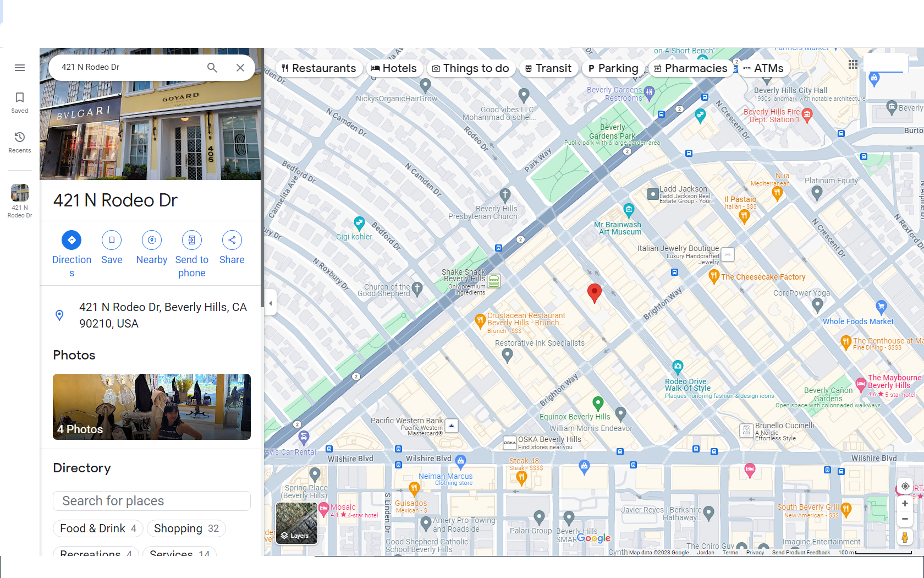Viewport: 924px width, 578px height.
Task: Select Mr Brainwash Art Museum marker
Action: (629, 210)
